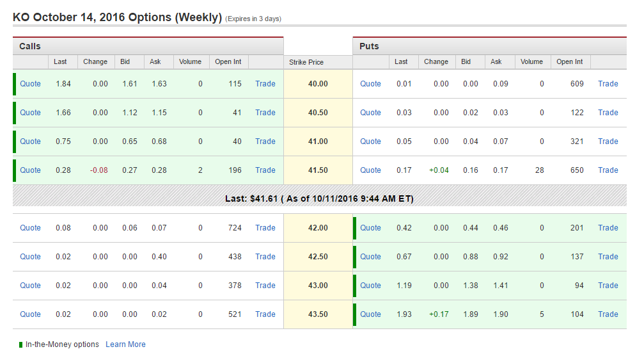The height and width of the screenshot is (356, 644).
Task: Open Quote for 40.50 strike put
Action: coord(370,113)
